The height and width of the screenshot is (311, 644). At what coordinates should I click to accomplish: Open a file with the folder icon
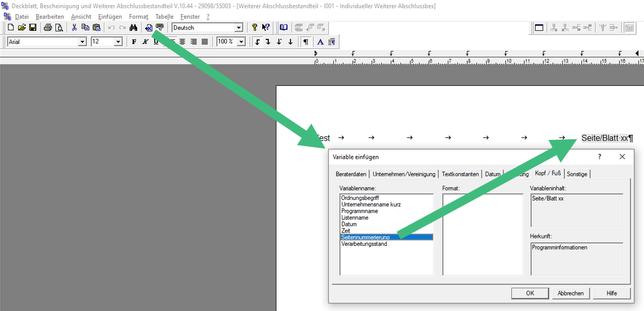pyautogui.click(x=21, y=28)
